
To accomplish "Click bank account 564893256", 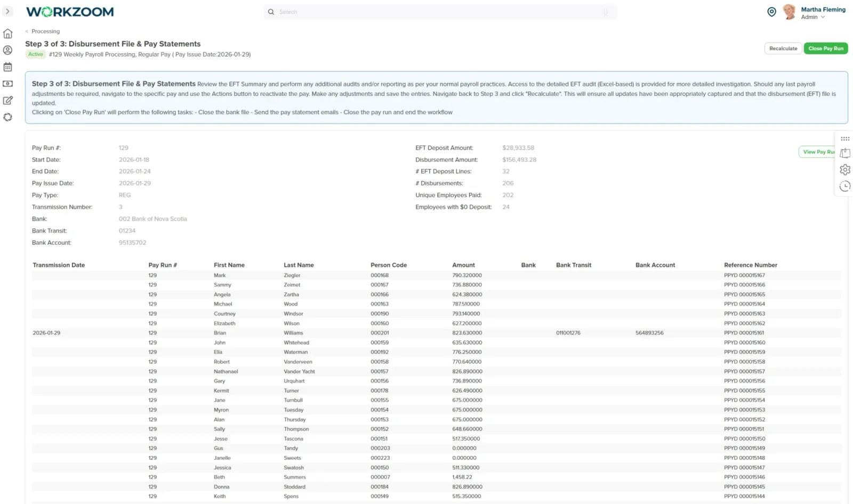I will point(649,333).
